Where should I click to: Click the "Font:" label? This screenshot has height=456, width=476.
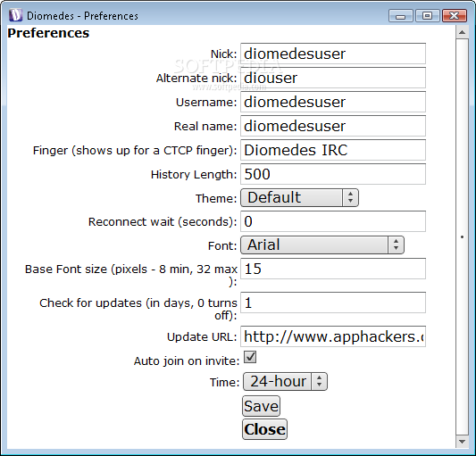pos(222,245)
